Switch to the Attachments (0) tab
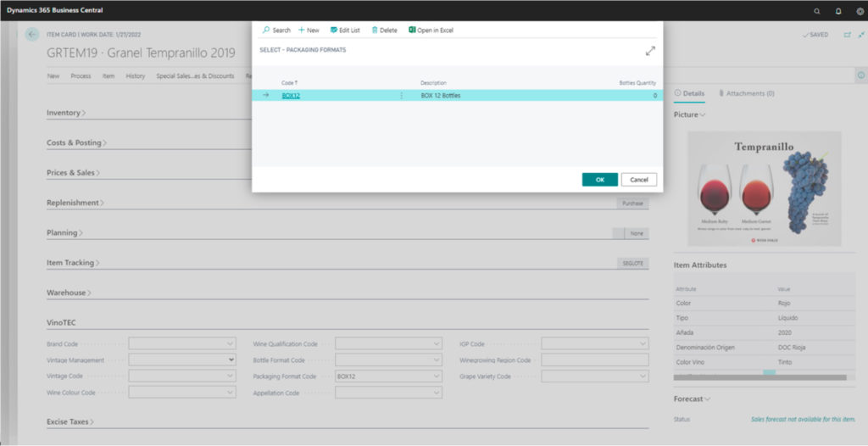Viewport: 868px width, 446px height. click(746, 93)
